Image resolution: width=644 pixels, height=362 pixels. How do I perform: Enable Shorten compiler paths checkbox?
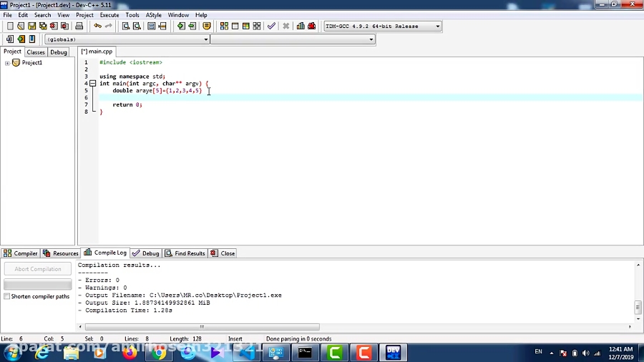click(x=7, y=296)
